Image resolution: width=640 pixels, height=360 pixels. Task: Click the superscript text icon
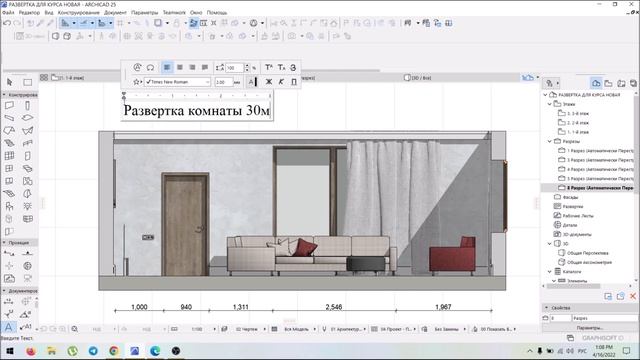pos(269,67)
